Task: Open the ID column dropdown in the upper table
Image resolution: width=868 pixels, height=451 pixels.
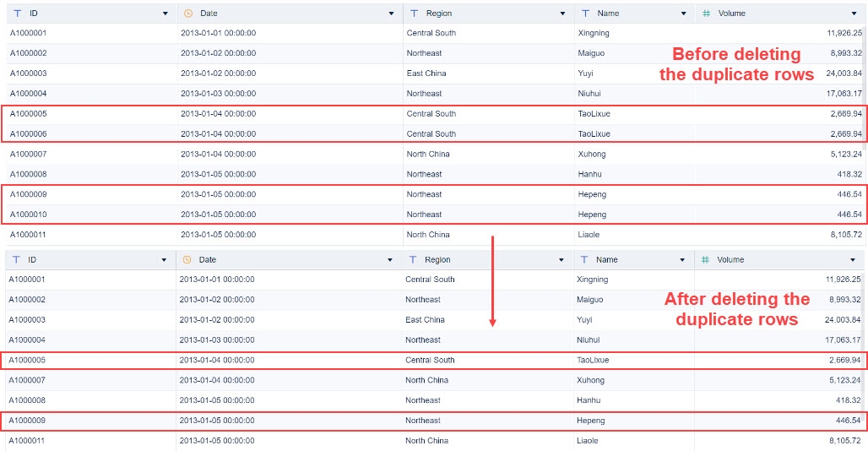Action: tap(165, 14)
